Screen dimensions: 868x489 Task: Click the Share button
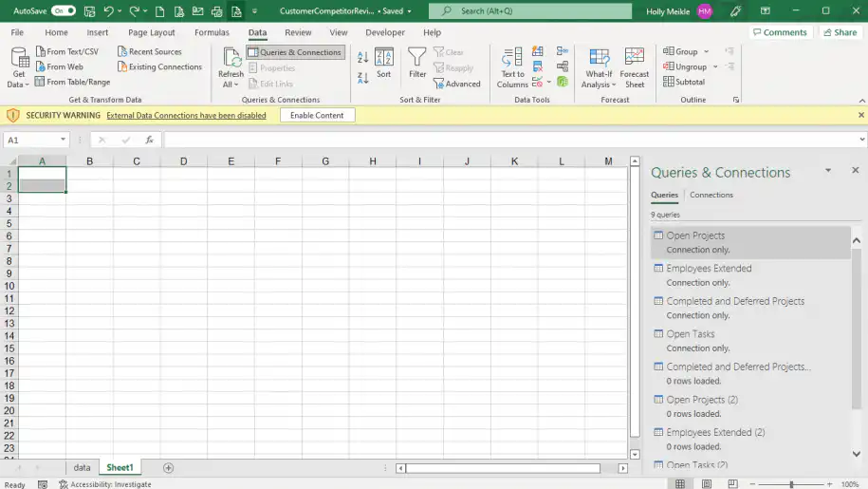pyautogui.click(x=840, y=32)
